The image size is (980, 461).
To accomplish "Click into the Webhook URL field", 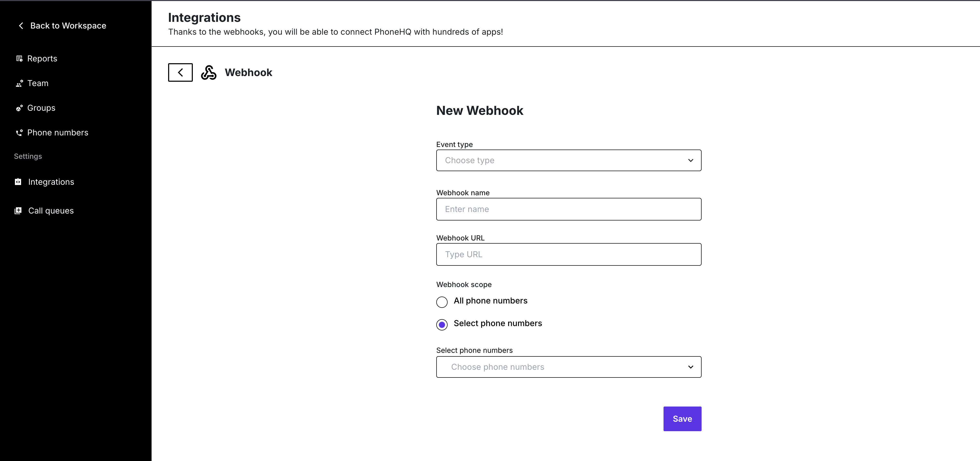I will [x=568, y=254].
